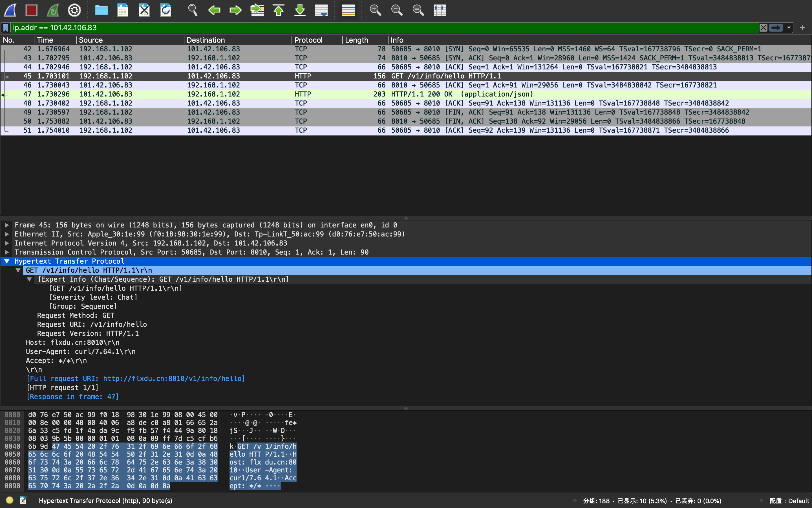The image size is (812, 508).
Task: Open capture options gear icon
Action: pyautogui.click(x=74, y=10)
